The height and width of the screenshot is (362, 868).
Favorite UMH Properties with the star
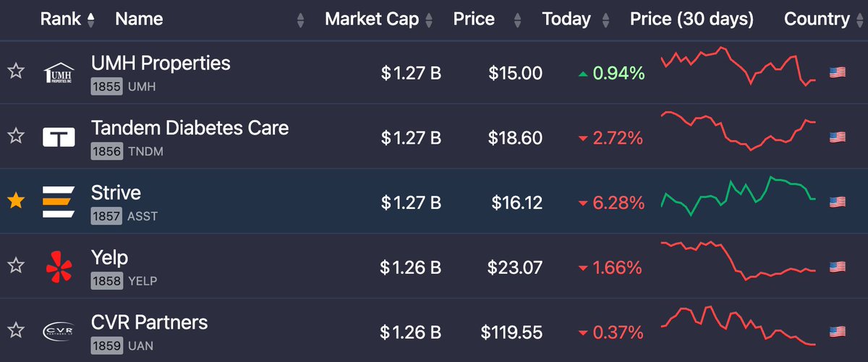16,72
